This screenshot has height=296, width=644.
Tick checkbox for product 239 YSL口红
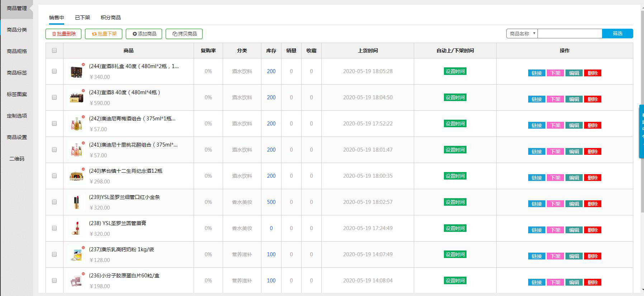point(54,202)
